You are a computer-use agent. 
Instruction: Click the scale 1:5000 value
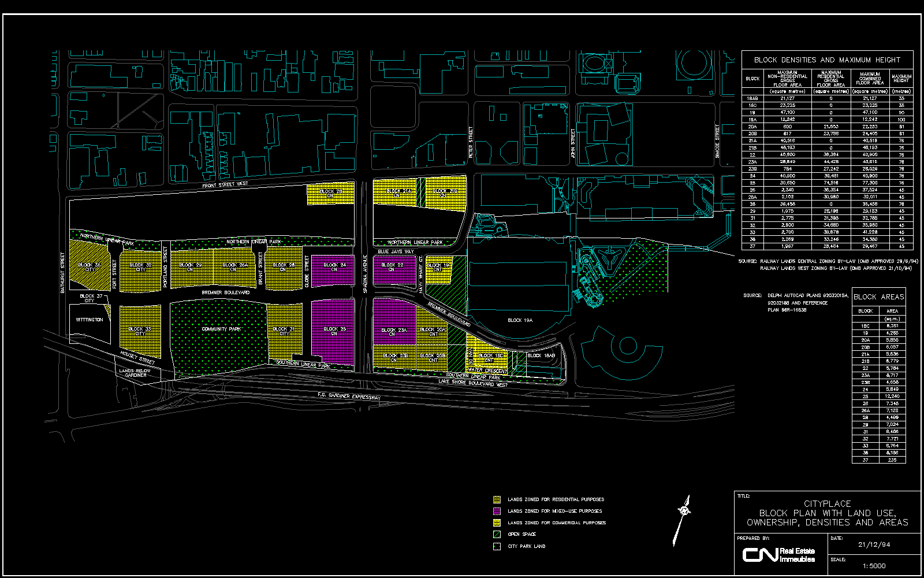(874, 566)
